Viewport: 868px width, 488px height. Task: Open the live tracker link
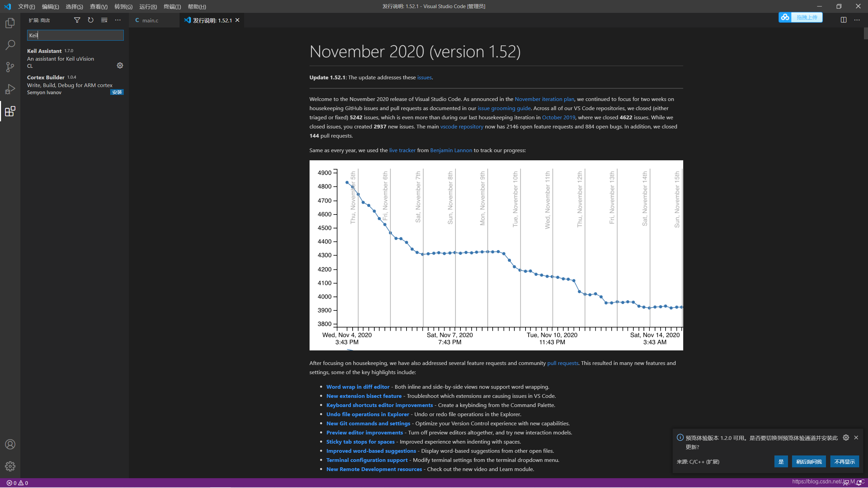(402, 150)
